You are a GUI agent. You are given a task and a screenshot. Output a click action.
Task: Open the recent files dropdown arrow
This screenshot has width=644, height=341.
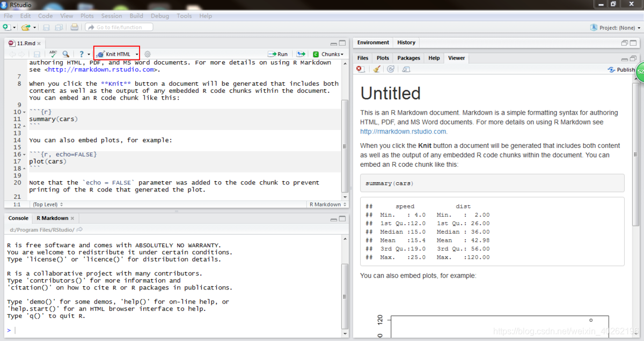pos(34,27)
